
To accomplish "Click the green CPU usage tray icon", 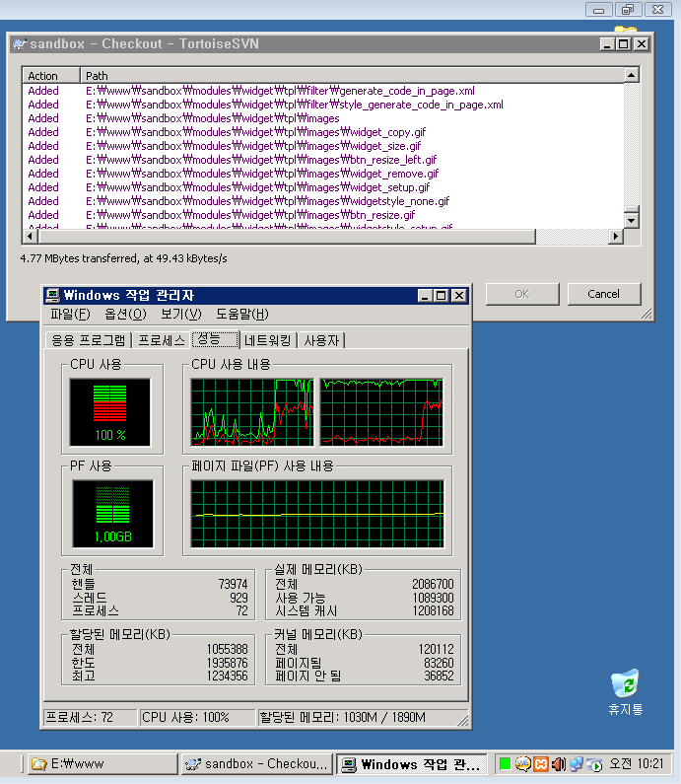I will pyautogui.click(x=506, y=763).
